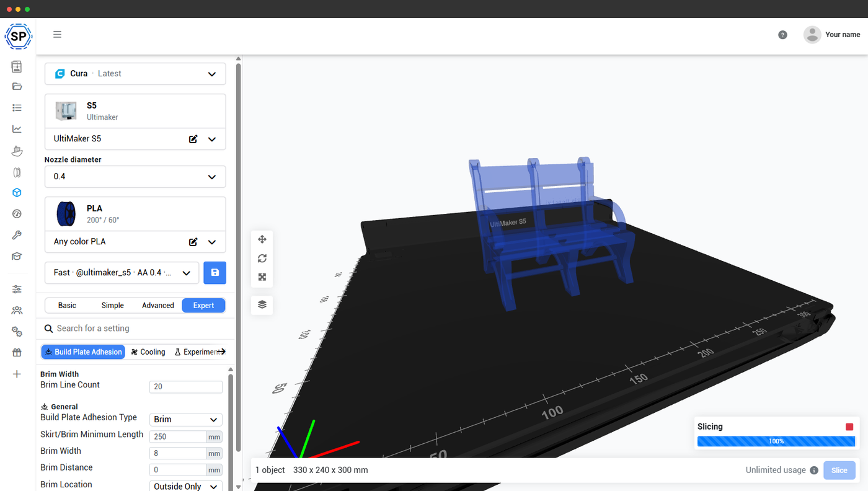The height and width of the screenshot is (491, 868).
Task: Select the PLA 200°/60° material card
Action: coord(135,214)
